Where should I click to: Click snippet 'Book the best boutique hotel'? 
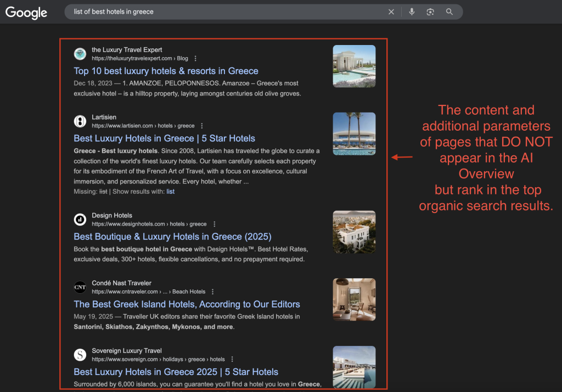coord(191,254)
